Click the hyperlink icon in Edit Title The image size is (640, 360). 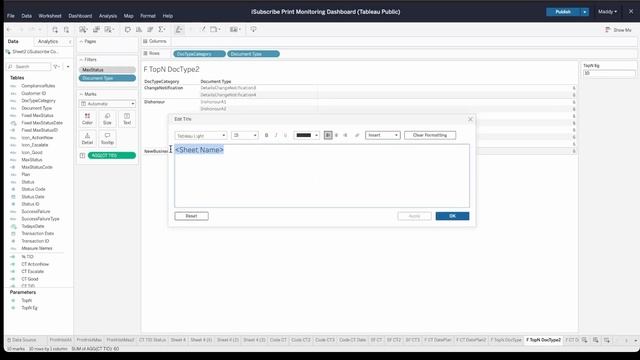(357, 135)
